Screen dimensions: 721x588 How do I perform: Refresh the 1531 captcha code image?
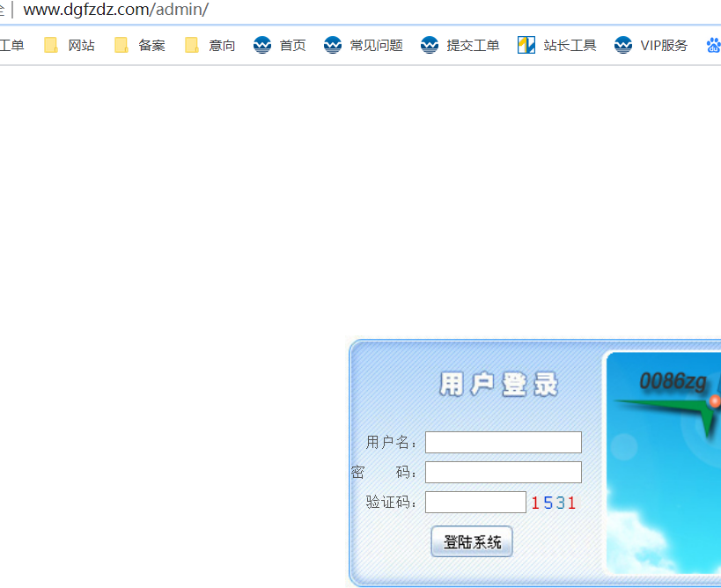click(553, 503)
